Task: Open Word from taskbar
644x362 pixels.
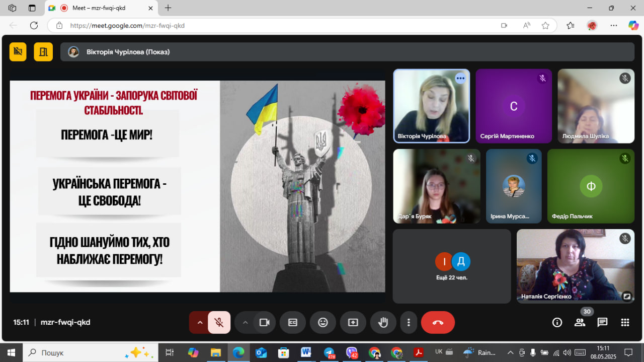Action: pos(306,352)
